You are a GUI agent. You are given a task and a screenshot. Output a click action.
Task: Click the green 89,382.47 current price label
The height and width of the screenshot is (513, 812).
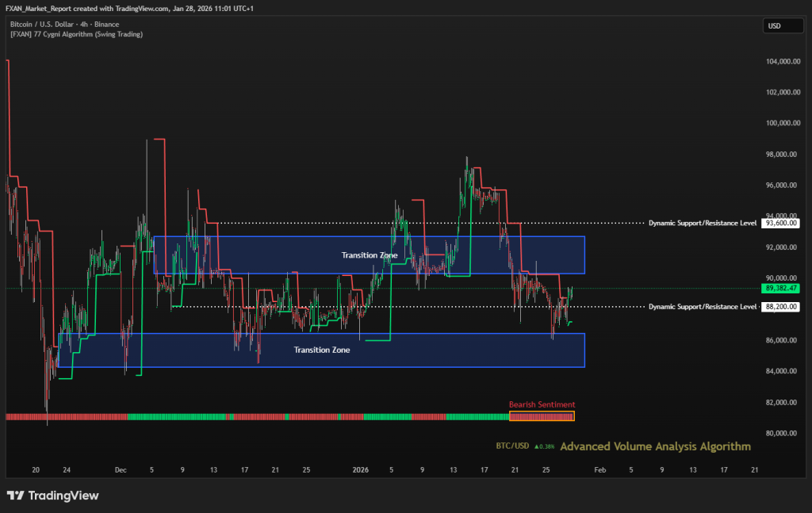pos(780,289)
